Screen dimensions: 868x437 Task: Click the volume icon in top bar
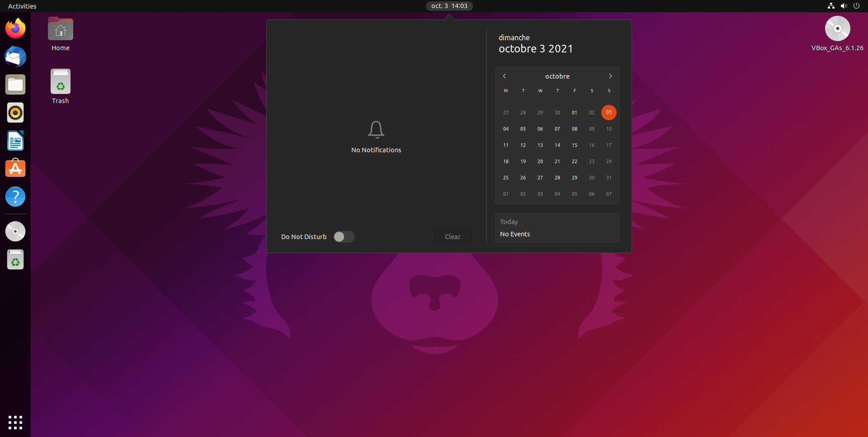pos(844,6)
